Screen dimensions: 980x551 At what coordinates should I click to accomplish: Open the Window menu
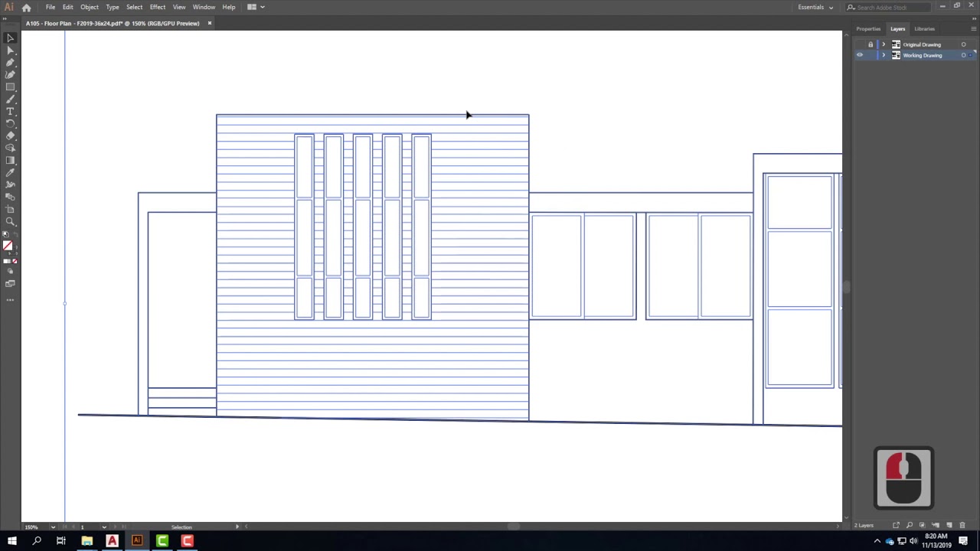(204, 7)
